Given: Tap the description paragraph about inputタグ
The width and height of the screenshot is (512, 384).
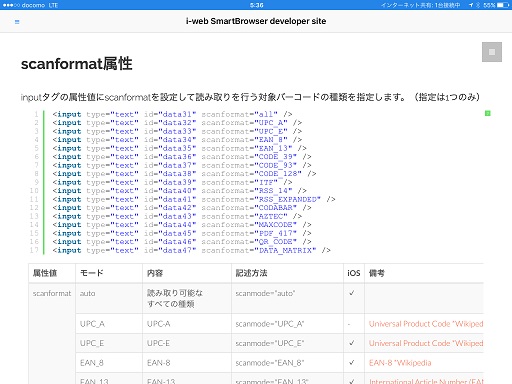Looking at the screenshot, I should (250, 97).
